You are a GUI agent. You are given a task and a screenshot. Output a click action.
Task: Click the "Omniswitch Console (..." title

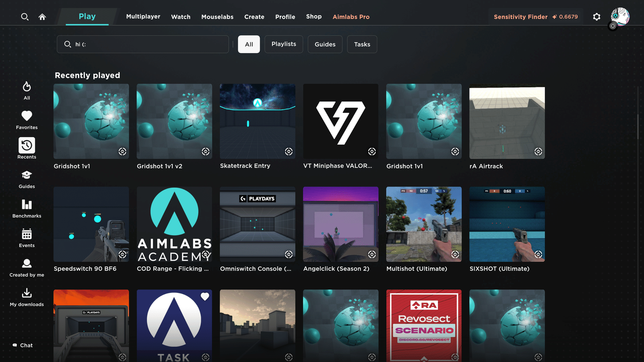pos(256,269)
